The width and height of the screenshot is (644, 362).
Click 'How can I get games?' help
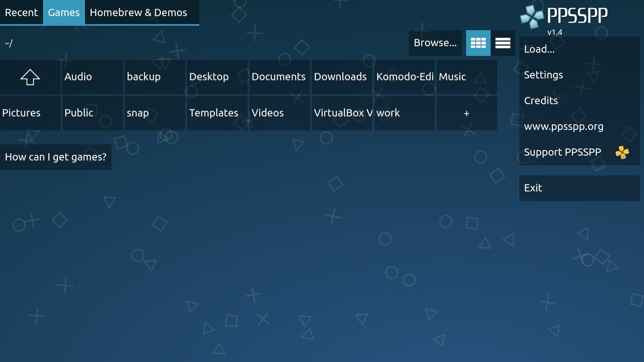[56, 157]
